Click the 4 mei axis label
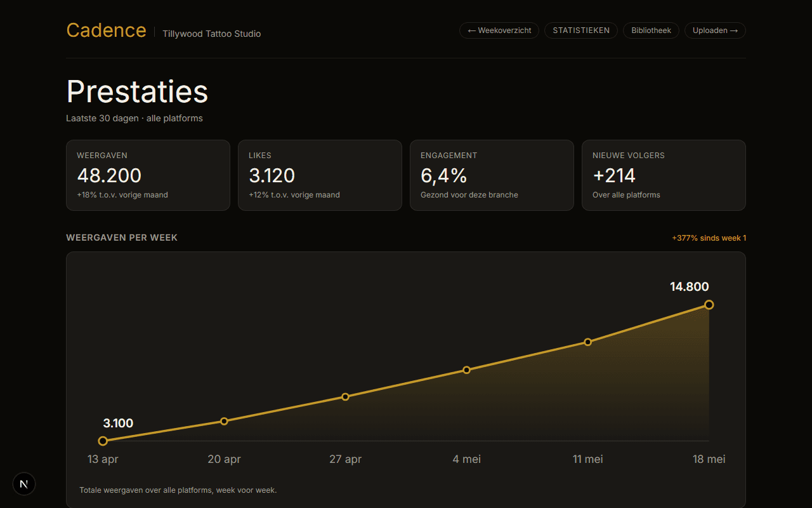The width and height of the screenshot is (812, 508). [466, 459]
